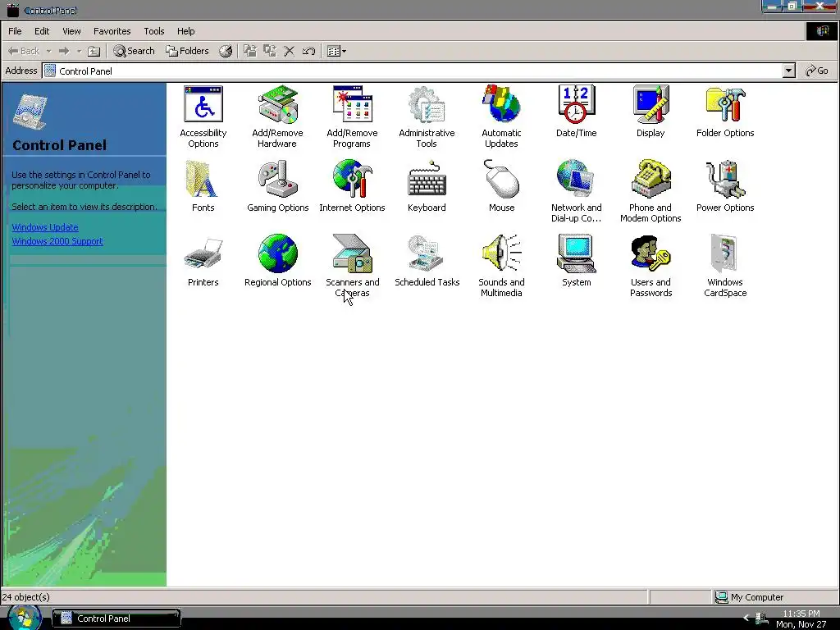Click the taskbar clock
The height and width of the screenshot is (630, 840).
801,619
